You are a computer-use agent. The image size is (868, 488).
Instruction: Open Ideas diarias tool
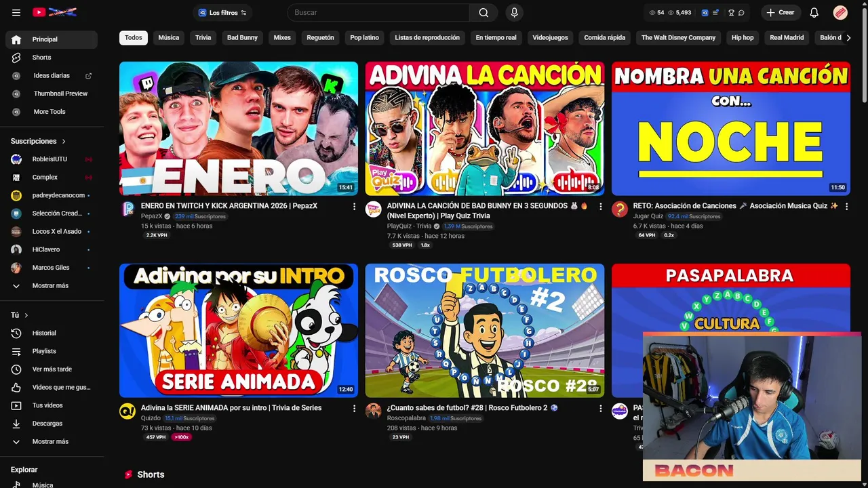(52, 76)
